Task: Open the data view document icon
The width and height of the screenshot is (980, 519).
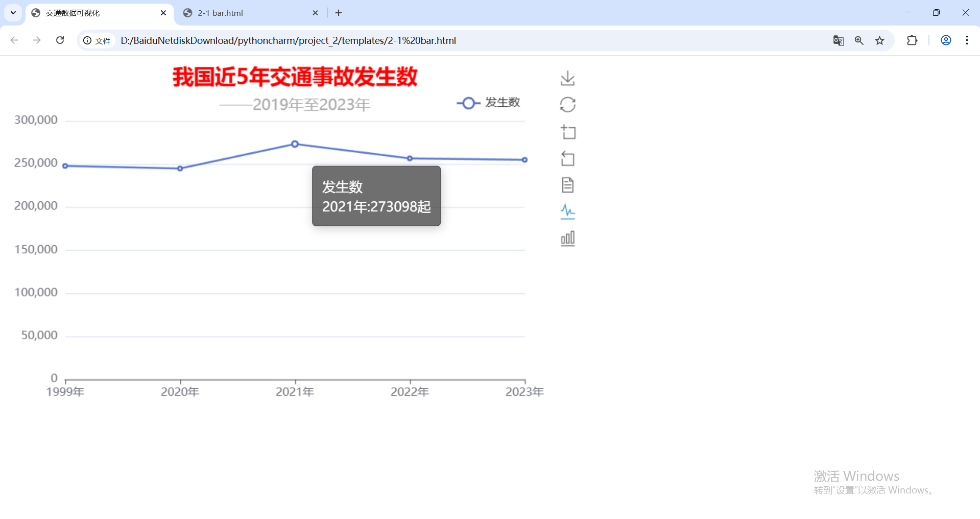Action: 567,185
